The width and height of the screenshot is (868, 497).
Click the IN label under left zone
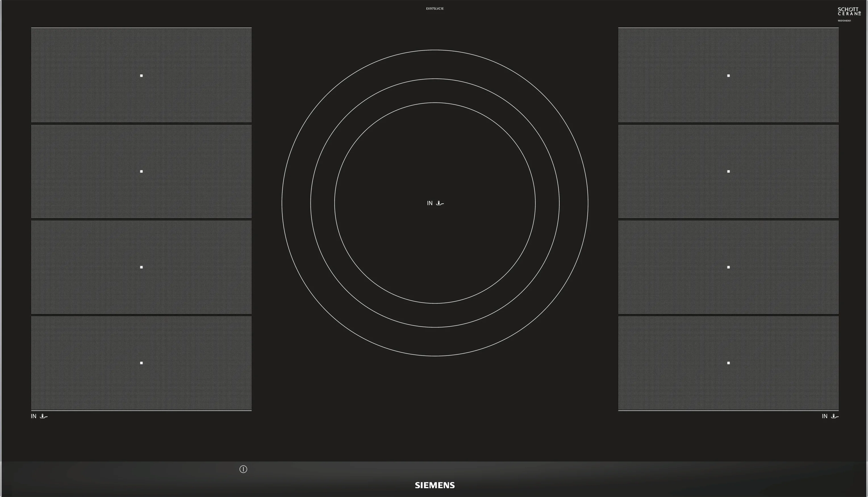(34, 416)
